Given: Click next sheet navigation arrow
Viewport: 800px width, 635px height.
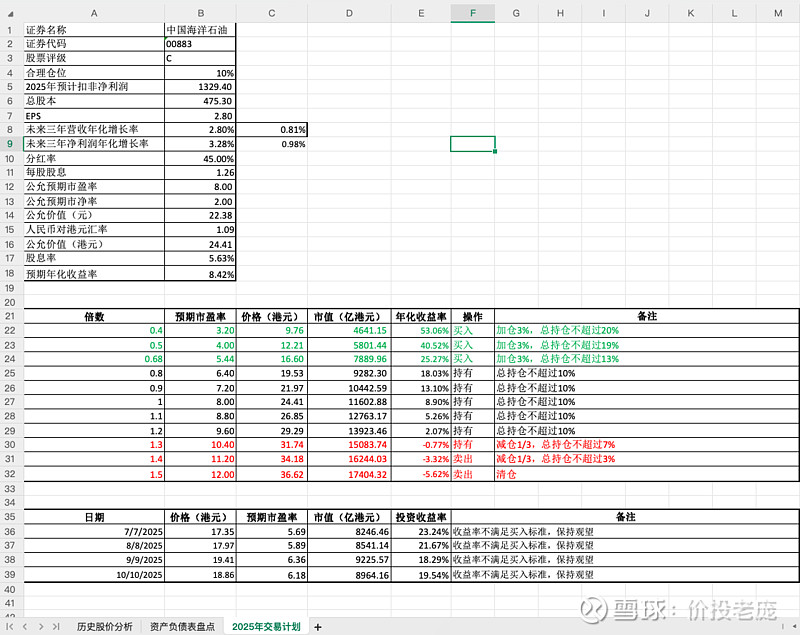Looking at the screenshot, I should [x=41, y=626].
